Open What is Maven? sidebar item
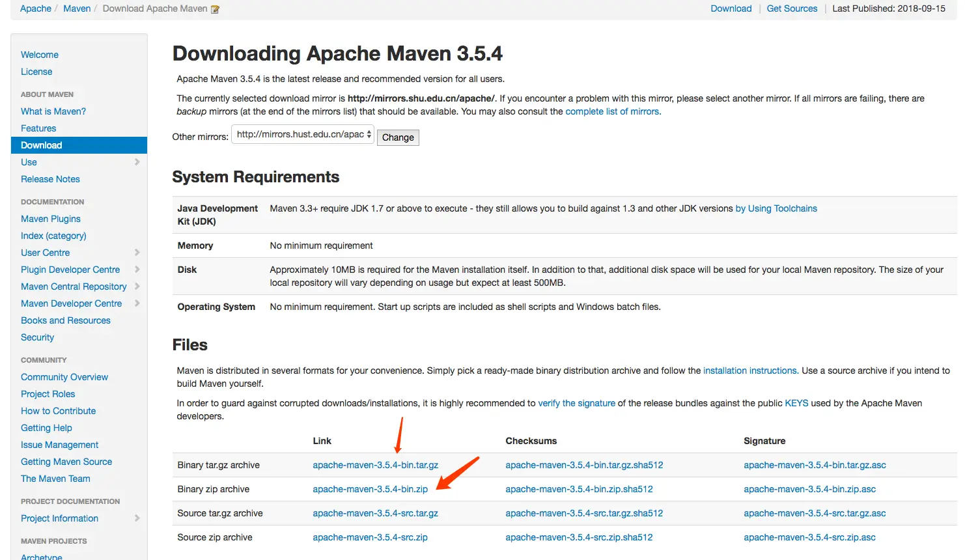 [x=53, y=111]
